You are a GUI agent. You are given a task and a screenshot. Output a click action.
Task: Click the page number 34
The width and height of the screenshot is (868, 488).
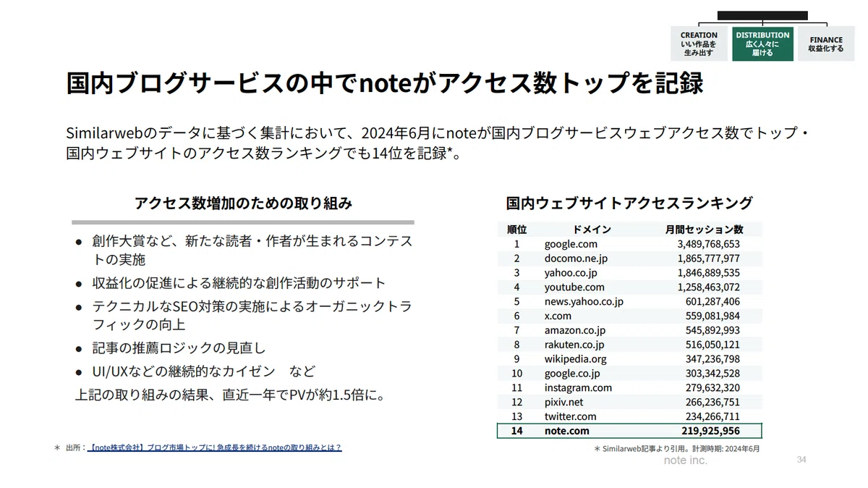[x=801, y=460]
